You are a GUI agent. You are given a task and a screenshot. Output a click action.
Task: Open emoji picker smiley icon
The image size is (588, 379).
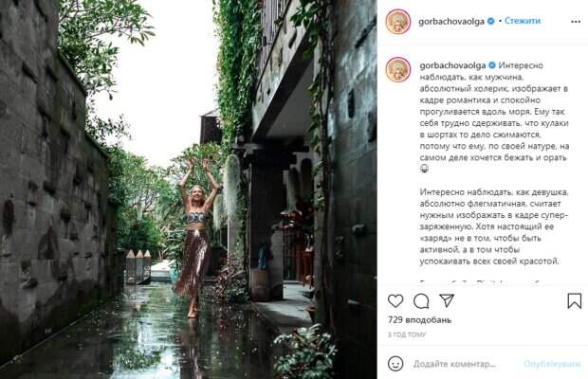[395, 364]
